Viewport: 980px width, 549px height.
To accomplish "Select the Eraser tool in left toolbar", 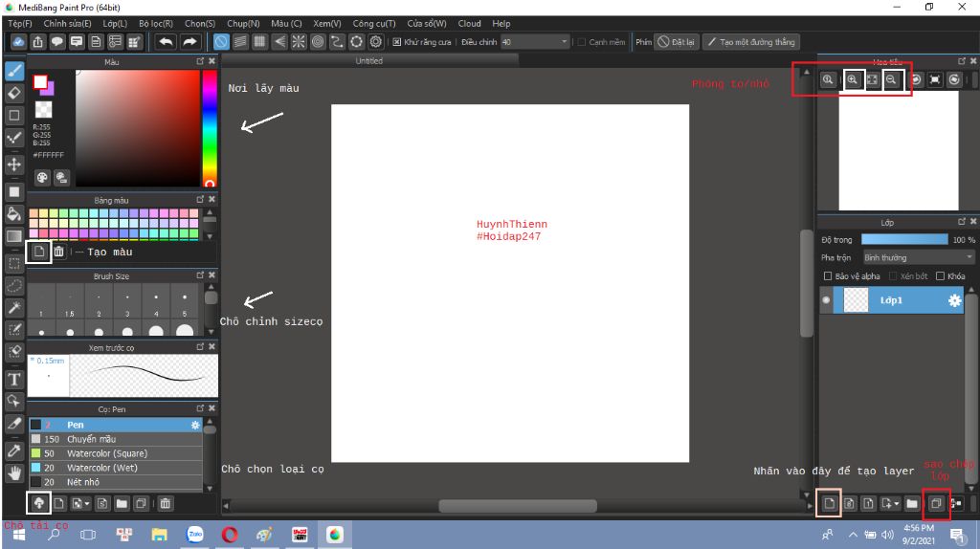I will [14, 93].
